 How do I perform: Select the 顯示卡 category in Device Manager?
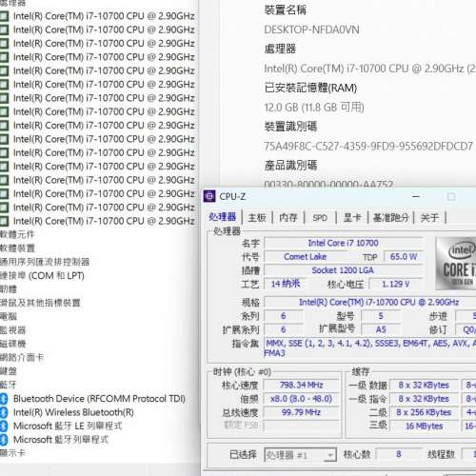(x=12, y=453)
